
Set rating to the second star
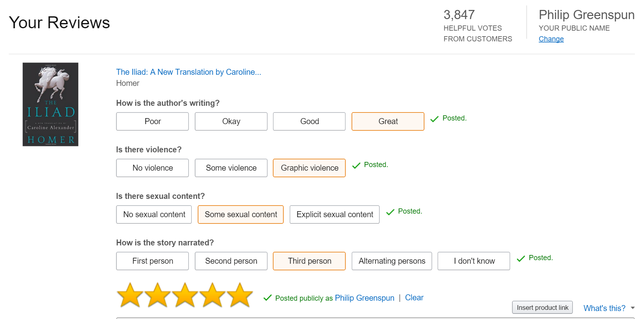[157, 295]
